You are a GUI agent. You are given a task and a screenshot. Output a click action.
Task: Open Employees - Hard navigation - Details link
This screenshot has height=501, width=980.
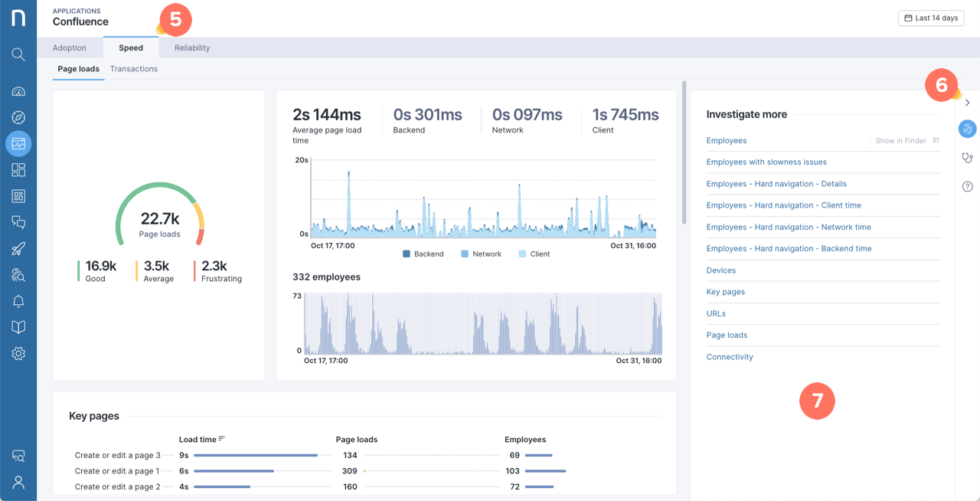776,184
